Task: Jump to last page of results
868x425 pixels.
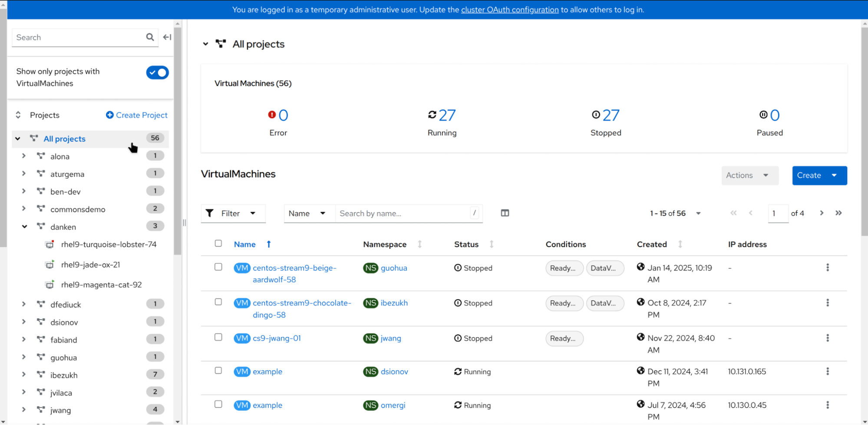Action: click(x=838, y=213)
